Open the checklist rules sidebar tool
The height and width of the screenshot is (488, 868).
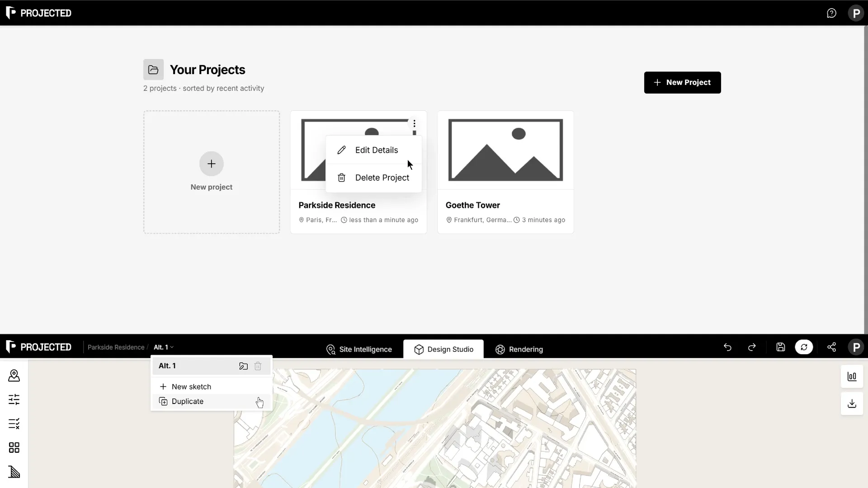pyautogui.click(x=14, y=424)
